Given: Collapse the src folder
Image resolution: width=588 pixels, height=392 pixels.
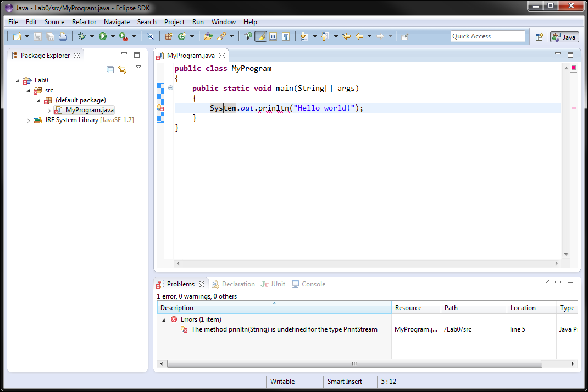Looking at the screenshot, I should 27,90.
